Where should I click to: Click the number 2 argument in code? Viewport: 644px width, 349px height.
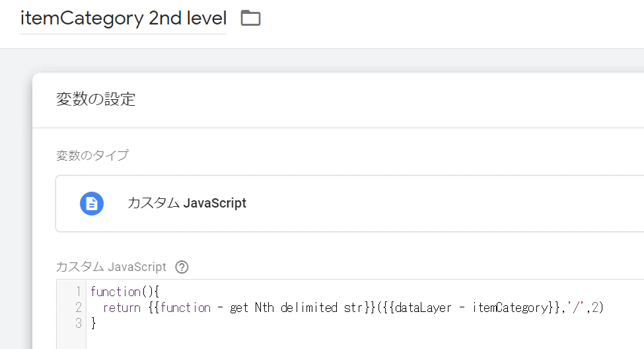click(x=594, y=307)
